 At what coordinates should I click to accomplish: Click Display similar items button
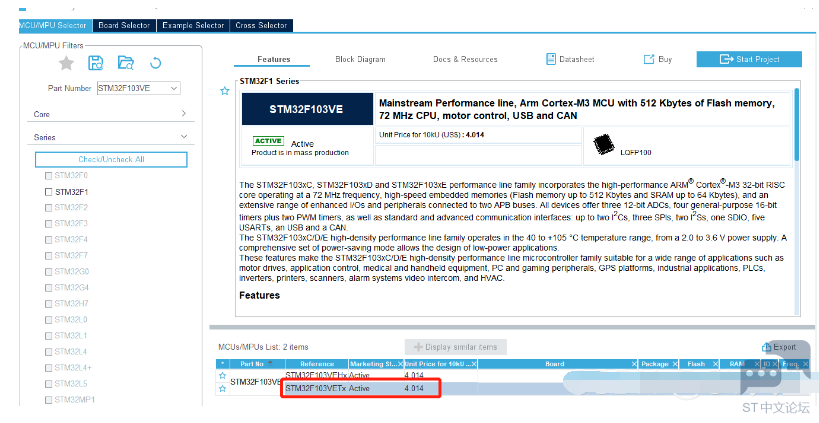click(455, 347)
